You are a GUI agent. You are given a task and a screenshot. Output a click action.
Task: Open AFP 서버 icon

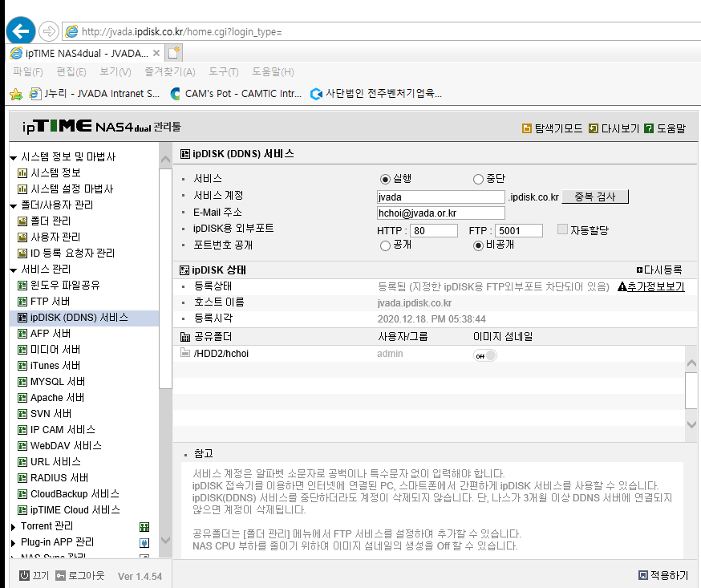click(22, 334)
